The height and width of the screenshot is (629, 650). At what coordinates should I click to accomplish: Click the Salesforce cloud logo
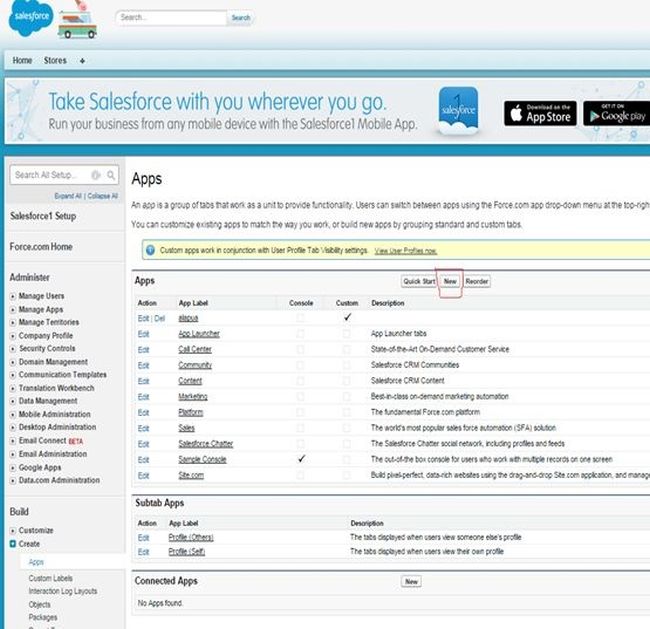point(31,17)
